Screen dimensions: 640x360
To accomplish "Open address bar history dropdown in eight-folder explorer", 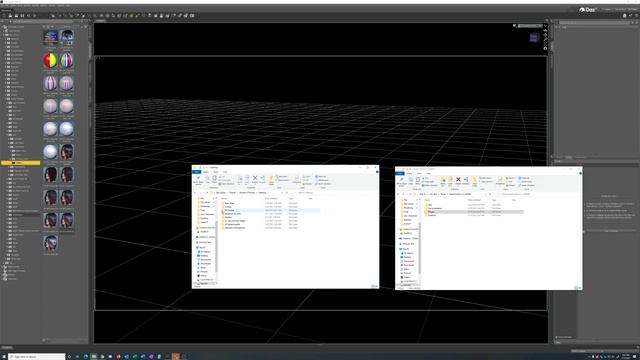I will pos(282,193).
